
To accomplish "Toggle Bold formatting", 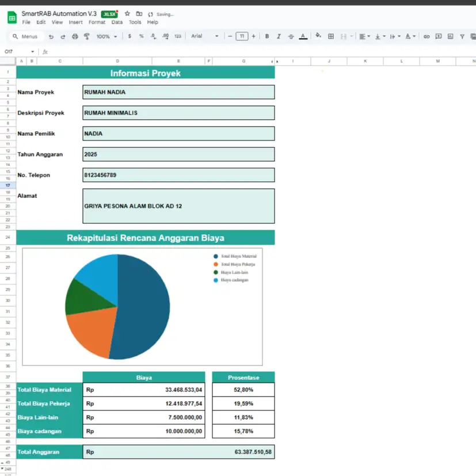I will [267, 36].
